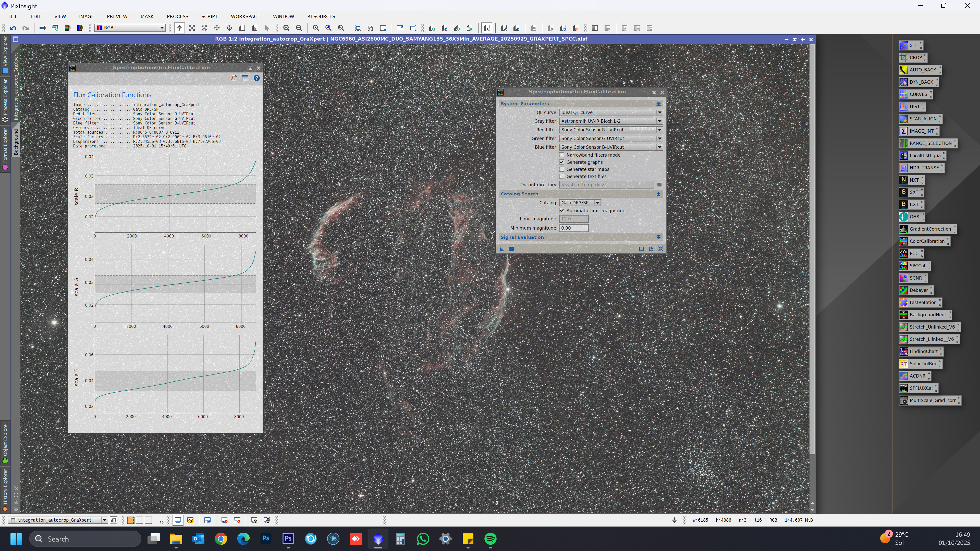This screenshot has height=551, width=980.
Task: Open the SCRIPT menu
Action: pyautogui.click(x=209, y=16)
